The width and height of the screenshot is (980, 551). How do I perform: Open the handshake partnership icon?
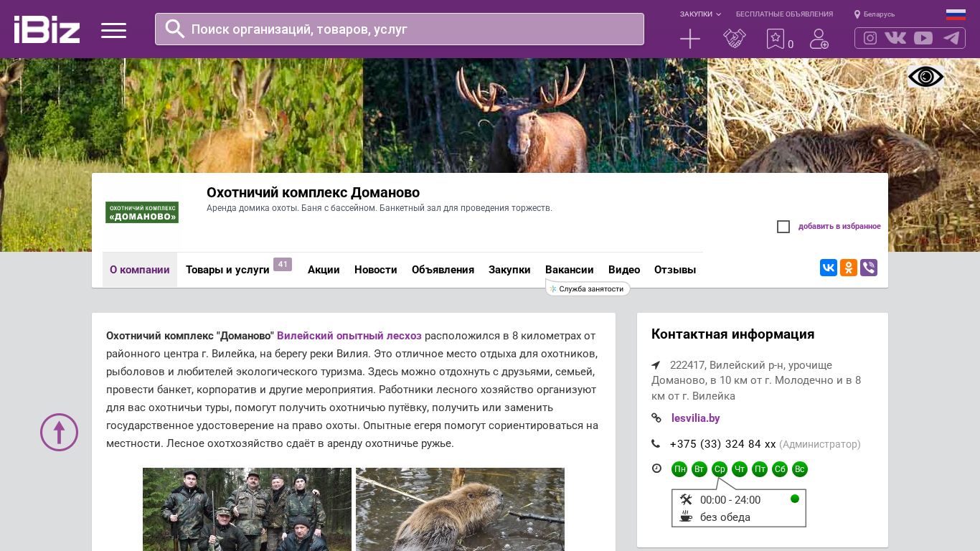(x=734, y=39)
